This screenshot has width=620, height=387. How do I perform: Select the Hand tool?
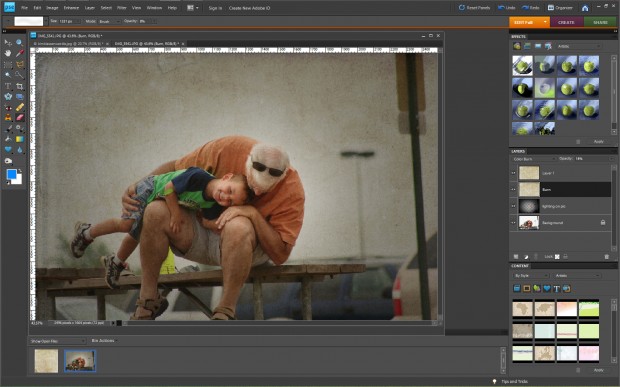coord(8,53)
